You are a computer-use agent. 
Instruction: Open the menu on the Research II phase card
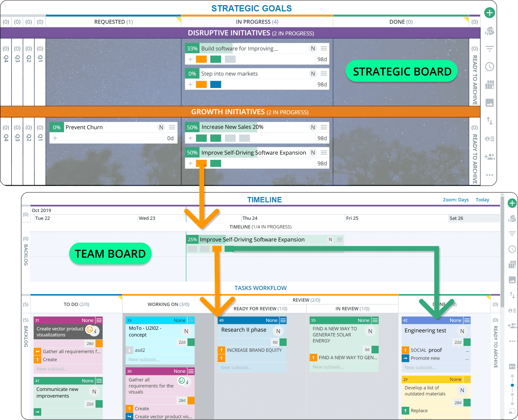coord(283,320)
